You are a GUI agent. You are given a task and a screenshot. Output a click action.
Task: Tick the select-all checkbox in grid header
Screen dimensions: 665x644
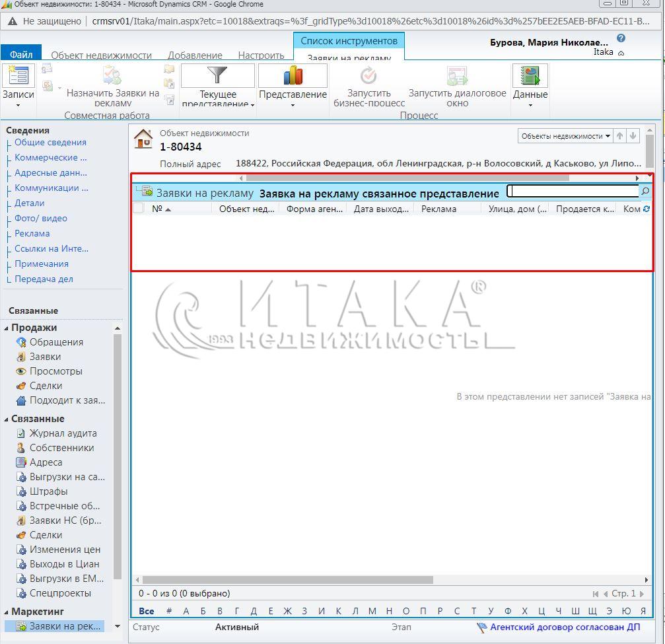pyautogui.click(x=138, y=208)
